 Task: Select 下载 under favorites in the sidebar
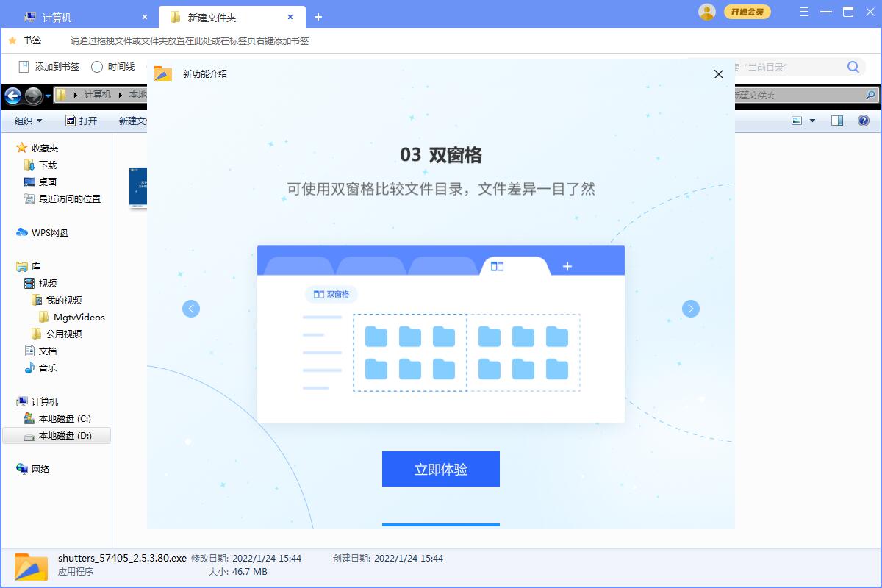40,165
